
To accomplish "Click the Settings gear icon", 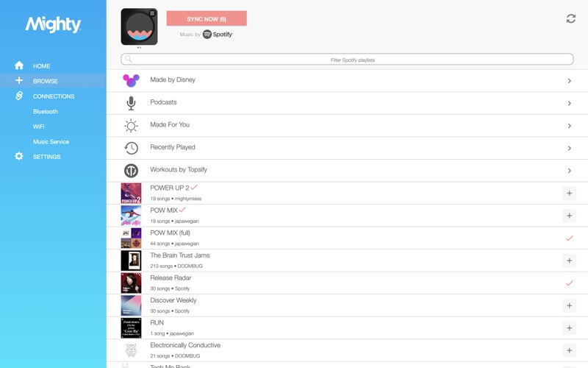I will [19, 156].
